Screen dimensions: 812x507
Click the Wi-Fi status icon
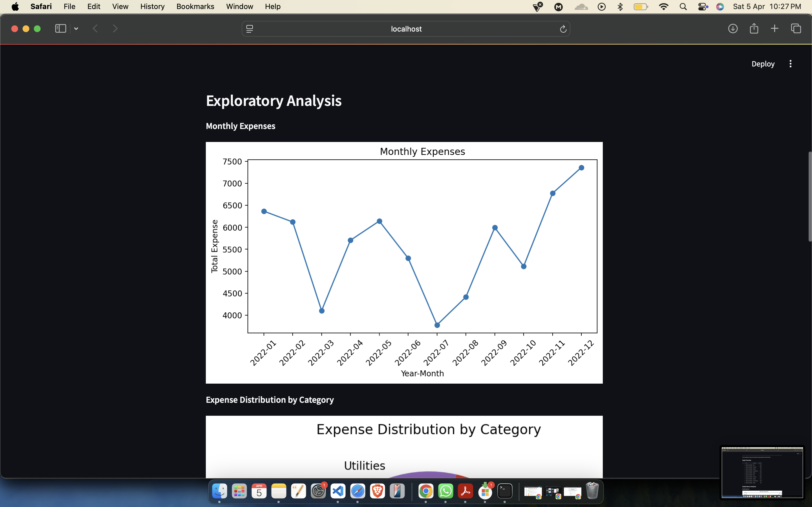664,7
